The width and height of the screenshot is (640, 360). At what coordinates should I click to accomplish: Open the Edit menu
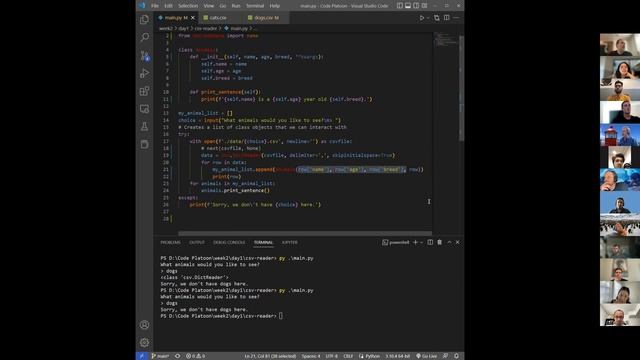pos(168,6)
